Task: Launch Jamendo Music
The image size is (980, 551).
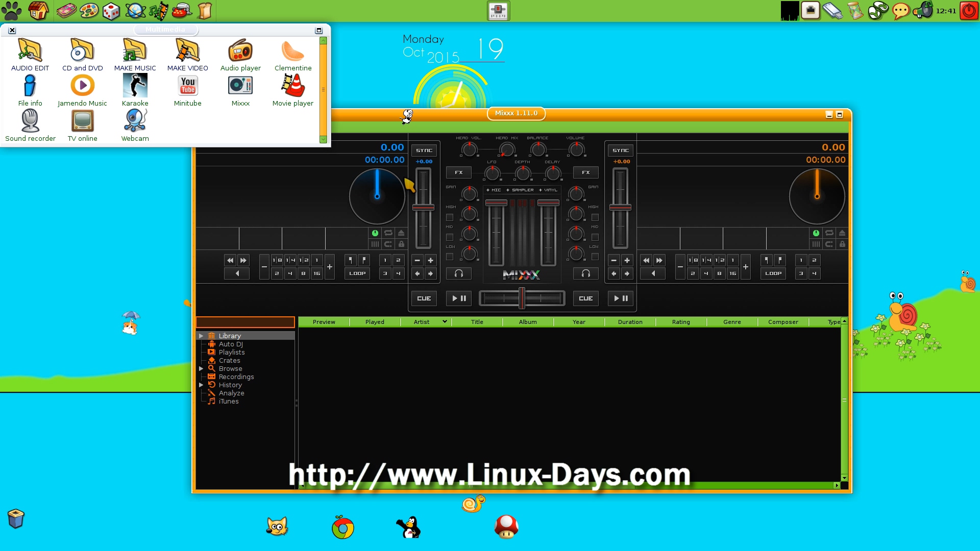Action: tap(82, 90)
